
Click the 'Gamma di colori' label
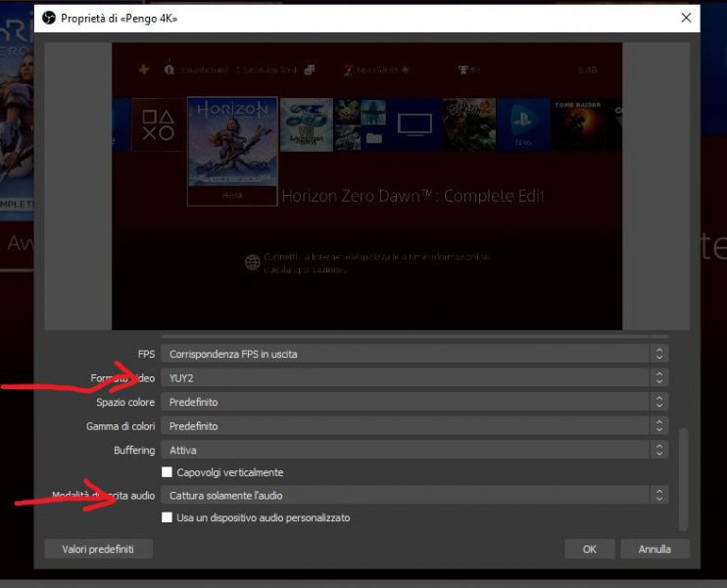(121, 426)
